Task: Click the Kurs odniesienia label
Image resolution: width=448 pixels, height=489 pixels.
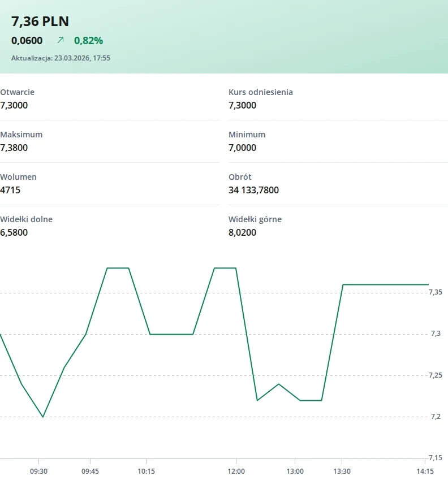Action: pyautogui.click(x=261, y=92)
